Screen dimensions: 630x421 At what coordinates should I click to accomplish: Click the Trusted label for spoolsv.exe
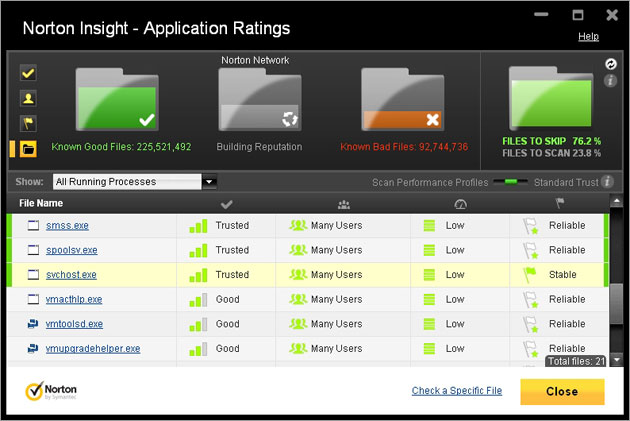(232, 250)
